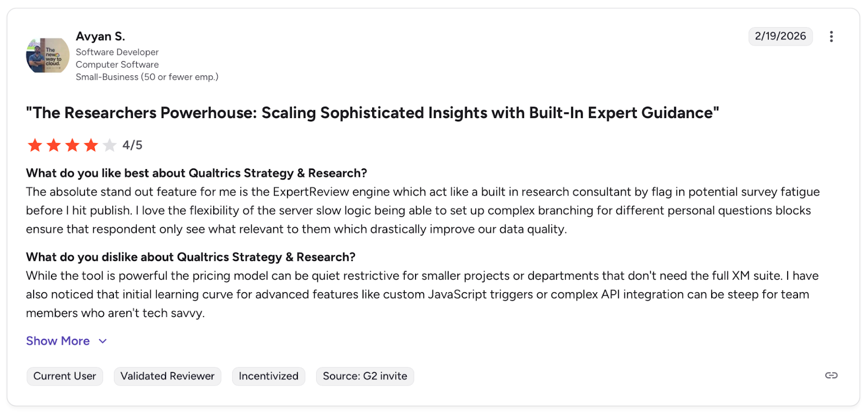Click the fifth grey empty star
Viewport: 868px width, 412px height.
pyautogui.click(x=110, y=145)
